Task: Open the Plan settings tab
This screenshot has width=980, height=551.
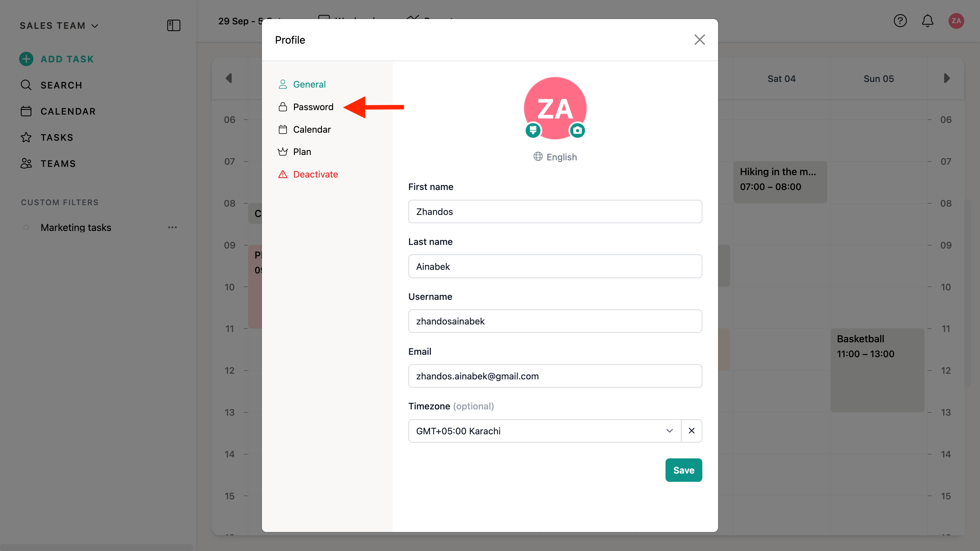Action: 302,152
